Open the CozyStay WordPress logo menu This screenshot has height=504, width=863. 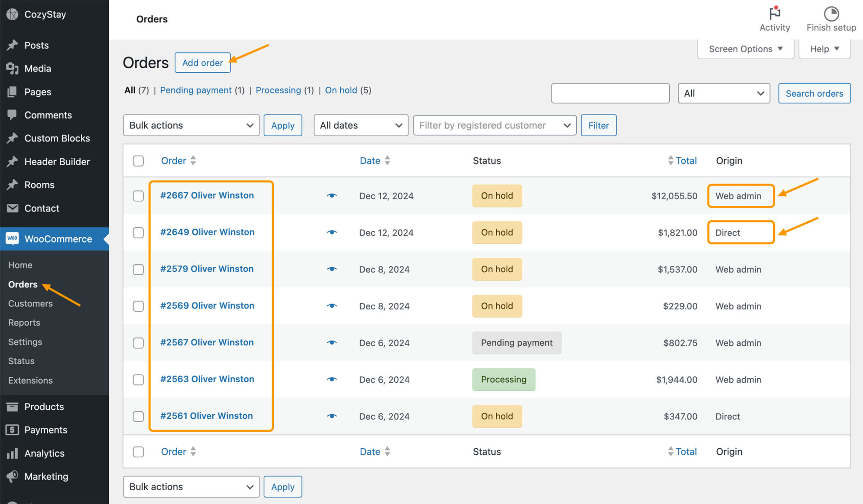(13, 14)
